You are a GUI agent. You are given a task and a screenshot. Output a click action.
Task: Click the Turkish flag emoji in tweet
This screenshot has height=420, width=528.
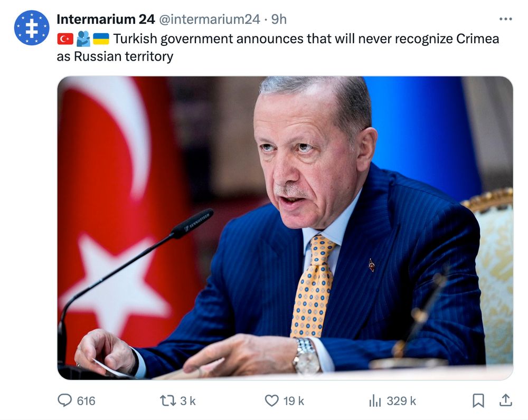[x=65, y=39]
